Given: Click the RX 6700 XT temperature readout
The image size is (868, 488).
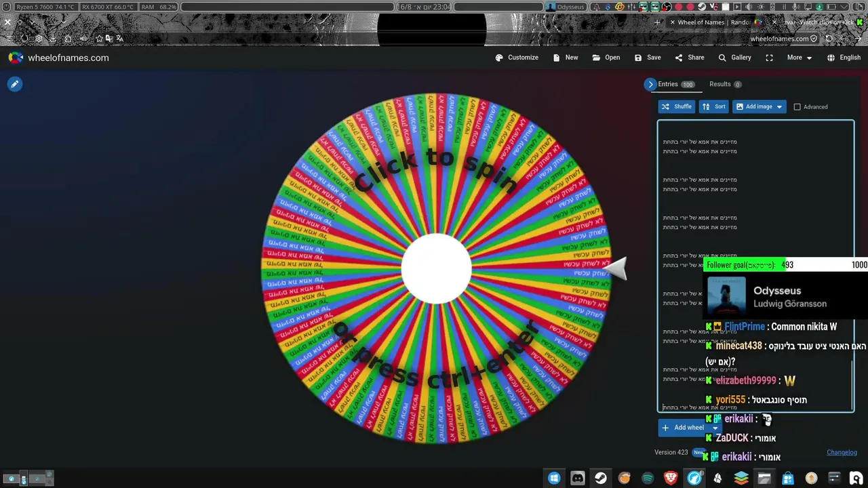Looking at the screenshot, I should pyautogui.click(x=107, y=7).
